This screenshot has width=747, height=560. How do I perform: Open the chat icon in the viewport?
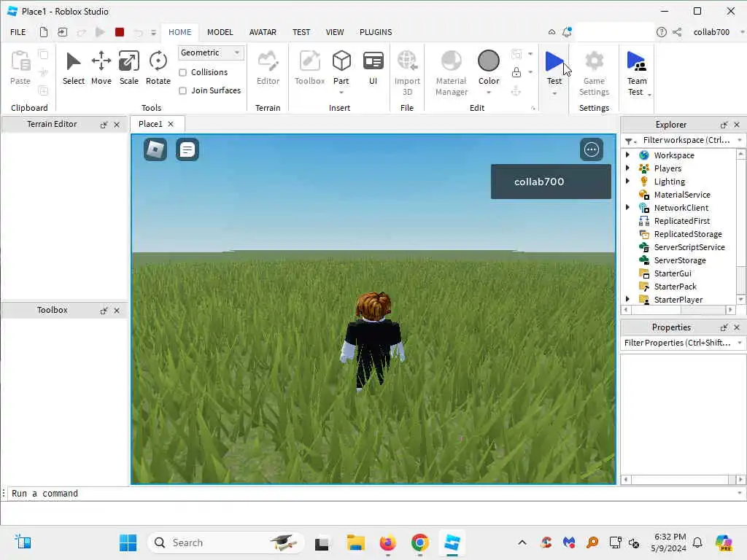point(187,149)
